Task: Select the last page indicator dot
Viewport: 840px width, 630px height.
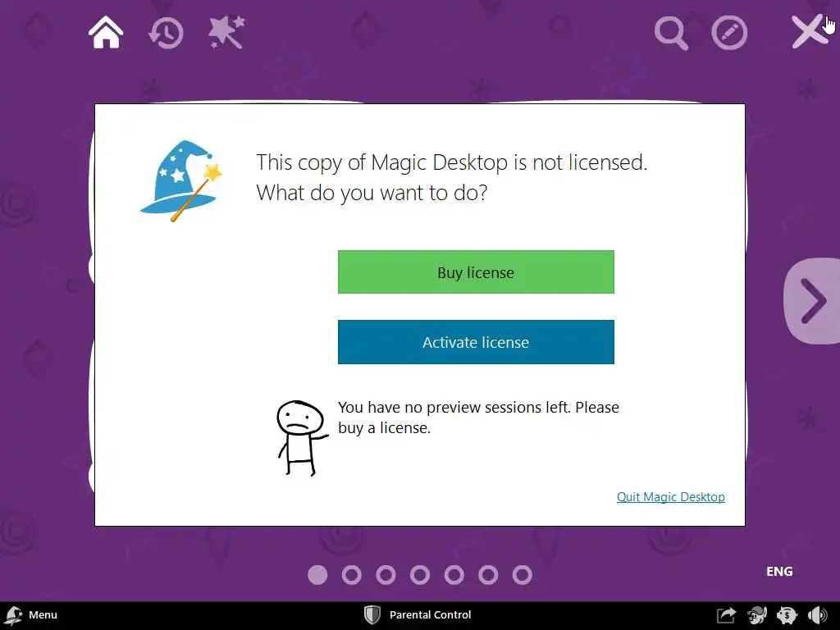Action: [x=523, y=575]
